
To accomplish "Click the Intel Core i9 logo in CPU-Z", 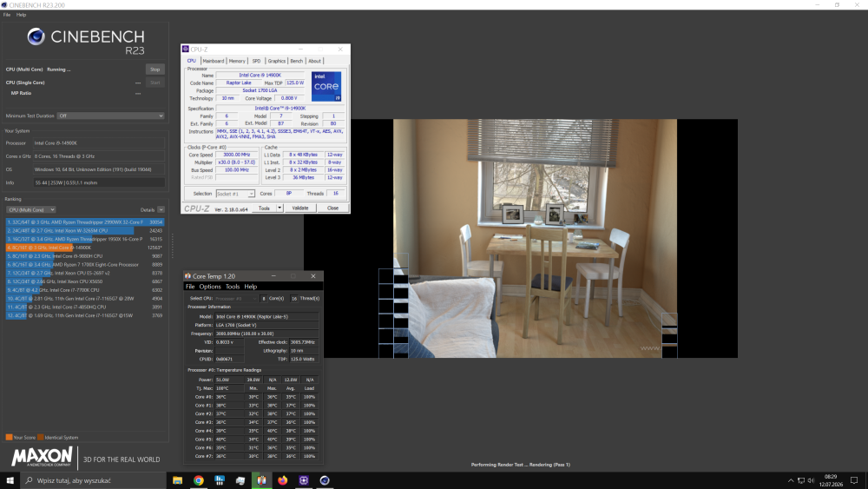I will 326,86.
